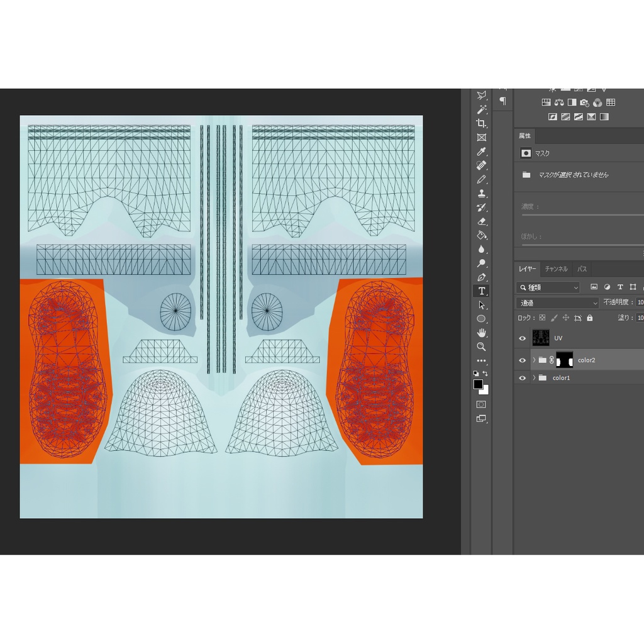Image resolution: width=644 pixels, height=644 pixels.
Task: Select the Pen tool
Action: (x=481, y=277)
